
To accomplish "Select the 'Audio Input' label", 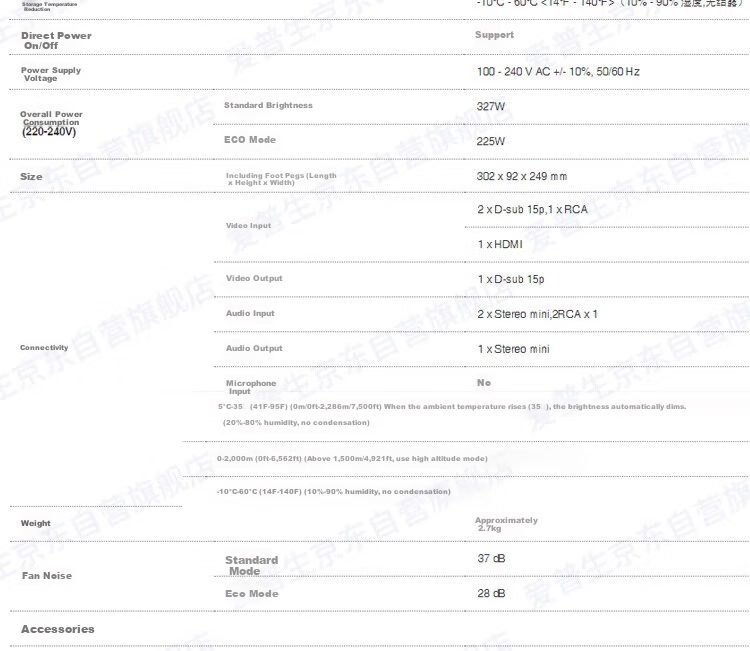I will pos(250,313).
